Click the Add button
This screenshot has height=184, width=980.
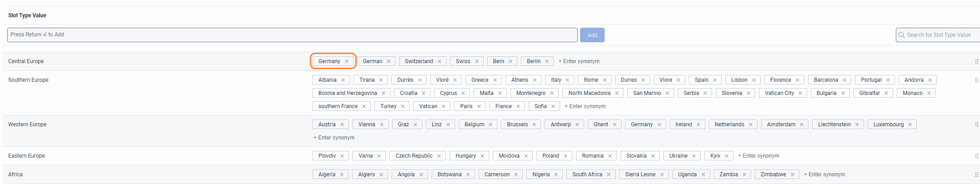click(x=592, y=35)
